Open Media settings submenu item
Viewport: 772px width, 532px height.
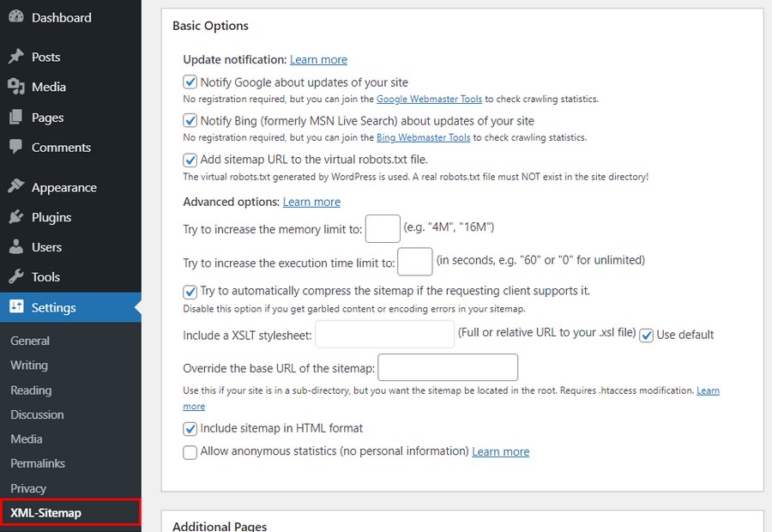[x=26, y=439]
